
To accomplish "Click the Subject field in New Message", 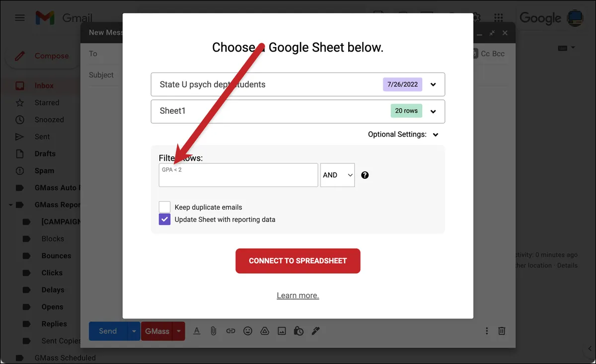I will tap(101, 75).
